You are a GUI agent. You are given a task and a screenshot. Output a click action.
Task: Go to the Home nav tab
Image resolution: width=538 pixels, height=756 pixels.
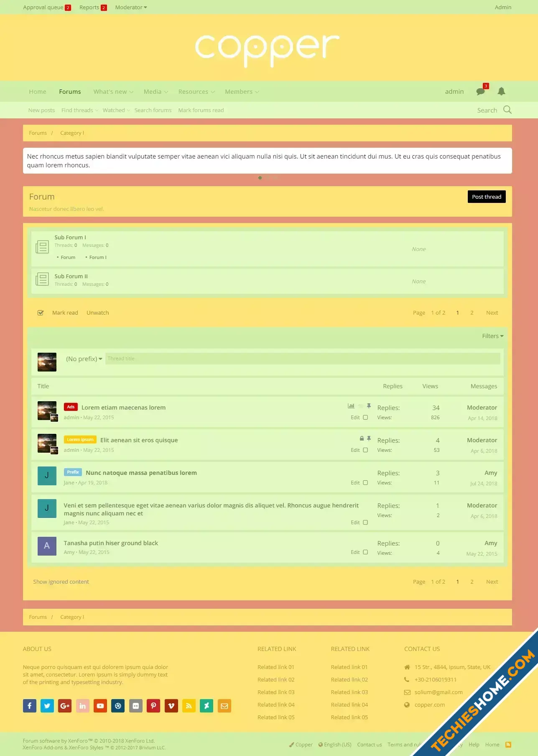[x=38, y=92]
